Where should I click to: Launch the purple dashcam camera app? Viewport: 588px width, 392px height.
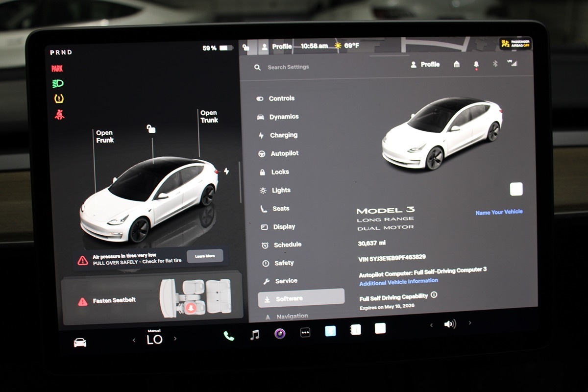coord(280,334)
